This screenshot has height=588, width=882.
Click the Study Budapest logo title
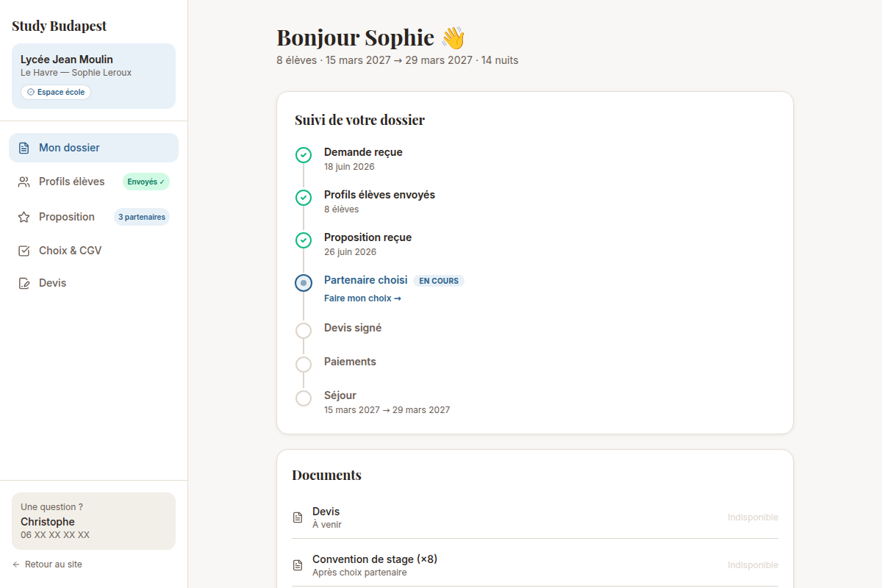[x=60, y=26]
